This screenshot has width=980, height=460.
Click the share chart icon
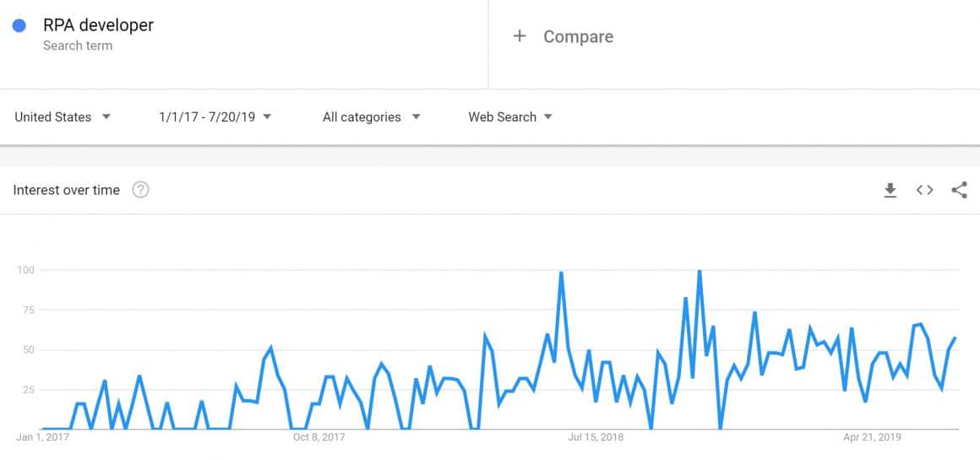[x=959, y=191]
